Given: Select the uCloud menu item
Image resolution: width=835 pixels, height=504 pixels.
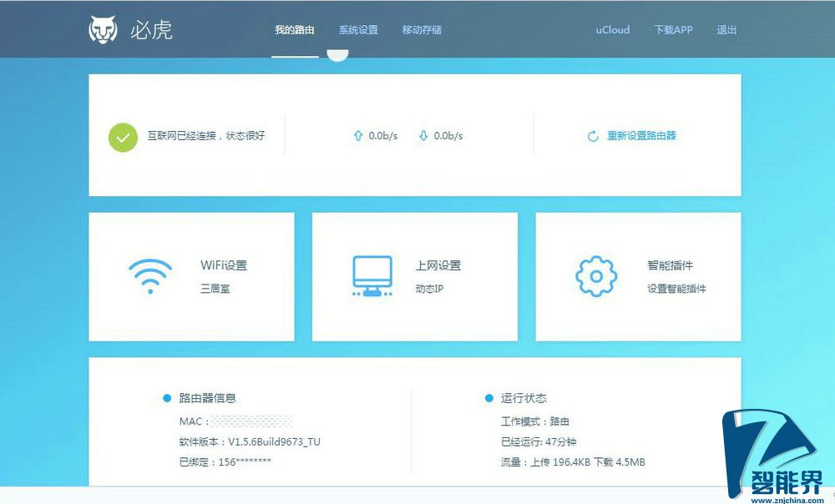Looking at the screenshot, I should coord(612,29).
